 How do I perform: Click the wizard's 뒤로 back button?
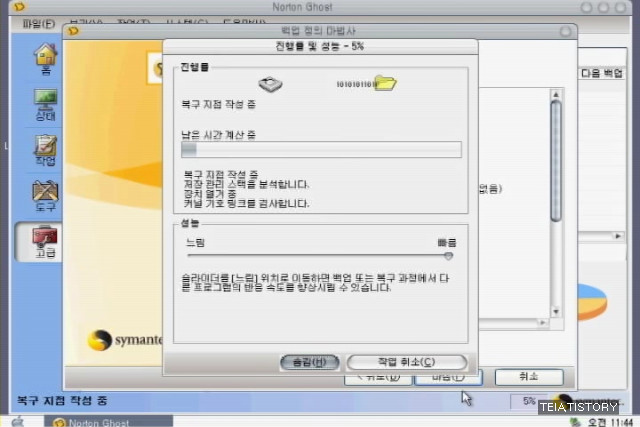click(x=378, y=379)
